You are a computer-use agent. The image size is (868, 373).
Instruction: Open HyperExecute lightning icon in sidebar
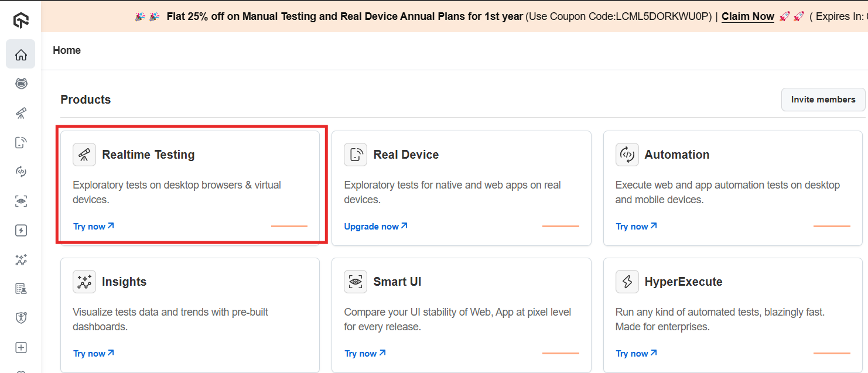pyautogui.click(x=21, y=230)
